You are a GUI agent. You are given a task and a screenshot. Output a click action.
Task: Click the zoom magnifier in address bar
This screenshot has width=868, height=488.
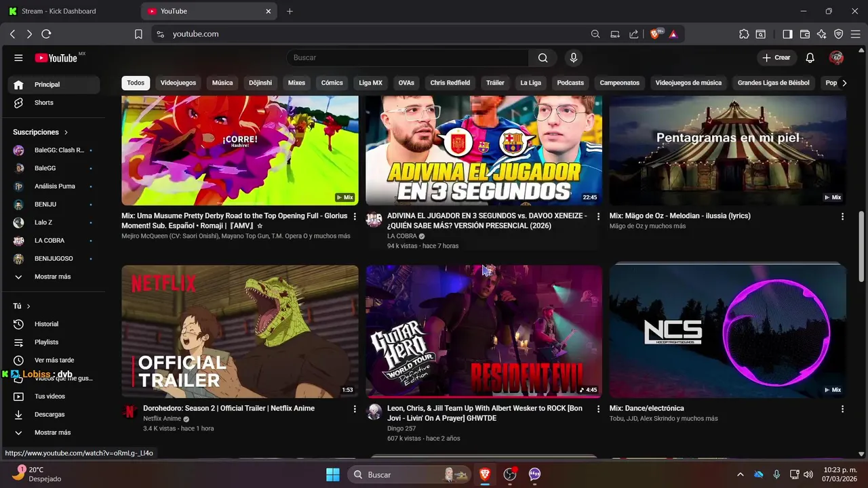tap(595, 34)
